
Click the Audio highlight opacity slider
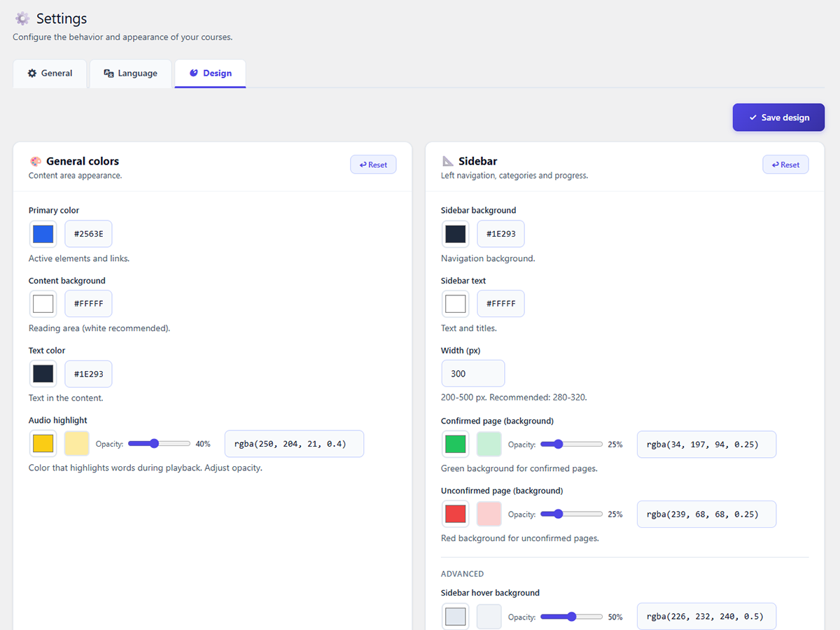click(159, 444)
